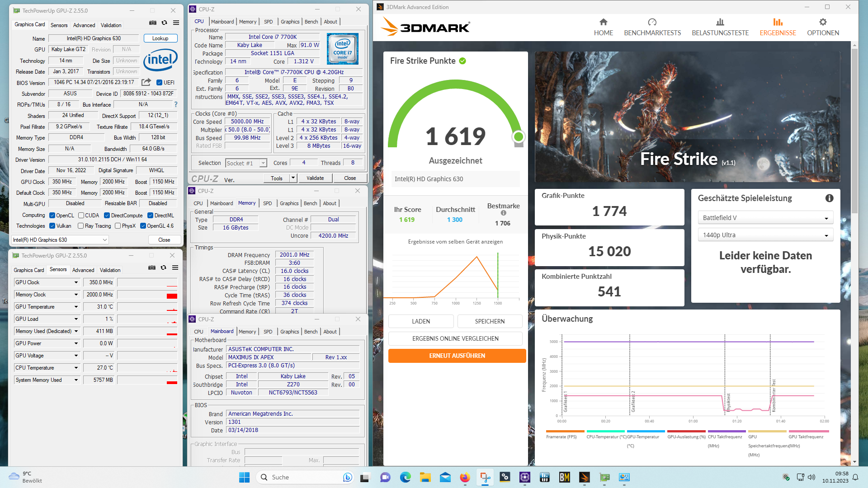This screenshot has width=868, height=488.
Task: Click ERNEUT AUSFÜHREN button
Action: pos(457,356)
